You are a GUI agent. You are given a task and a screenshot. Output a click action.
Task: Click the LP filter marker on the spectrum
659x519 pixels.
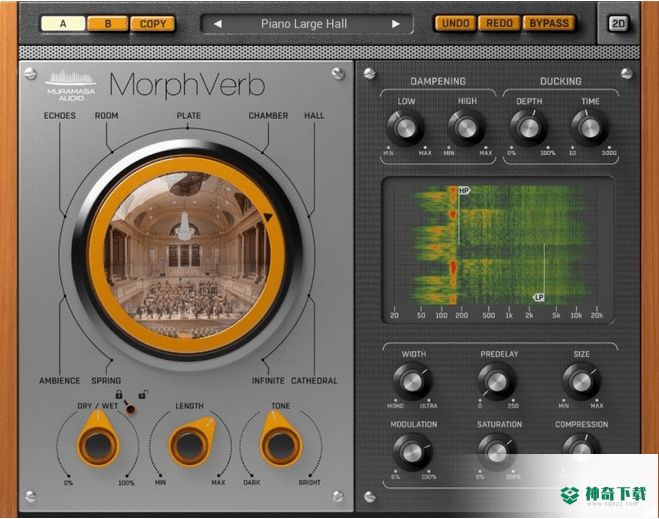coord(539,297)
